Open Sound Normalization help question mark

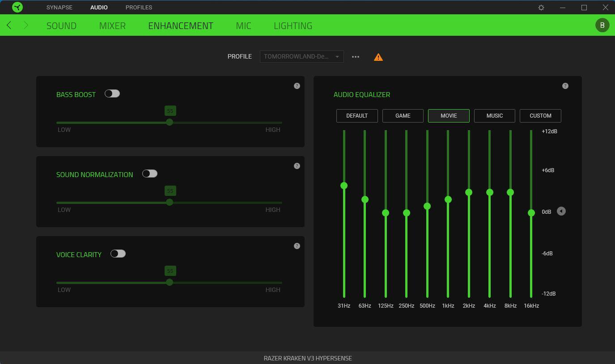click(x=297, y=166)
